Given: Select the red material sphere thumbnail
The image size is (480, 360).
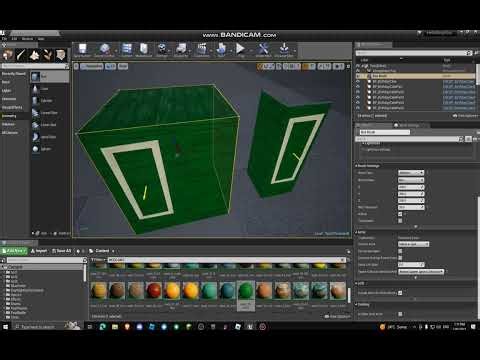Looking at the screenshot, I should (x=154, y=290).
